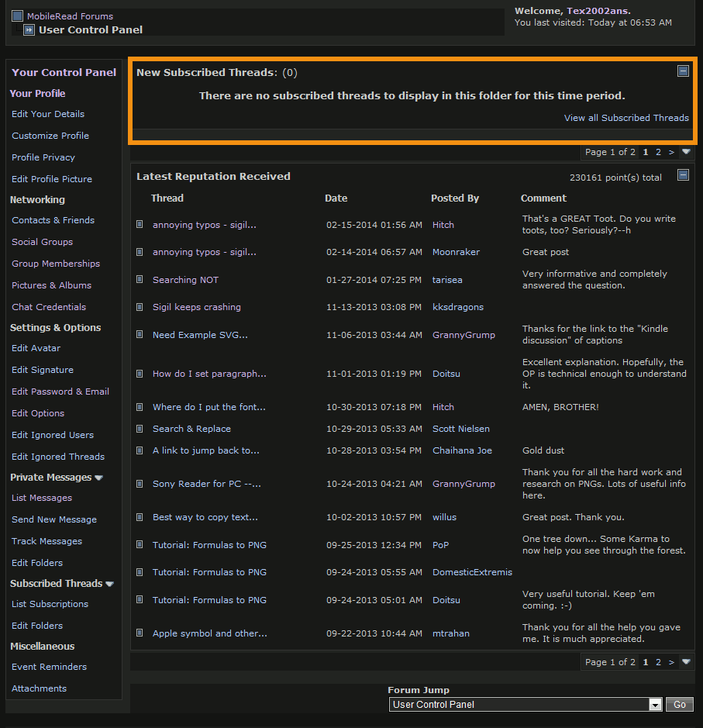Open the MobileRead Forums breadcrumb link

(x=70, y=16)
